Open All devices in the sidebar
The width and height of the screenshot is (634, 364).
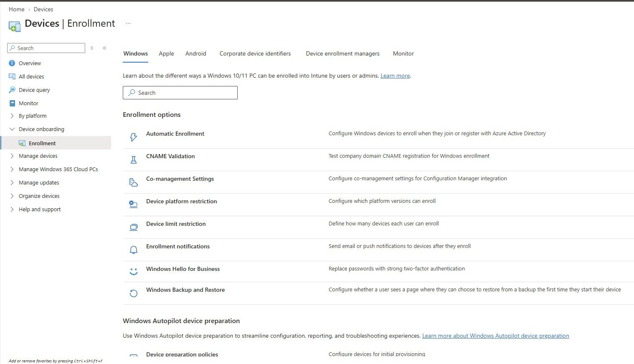31,77
